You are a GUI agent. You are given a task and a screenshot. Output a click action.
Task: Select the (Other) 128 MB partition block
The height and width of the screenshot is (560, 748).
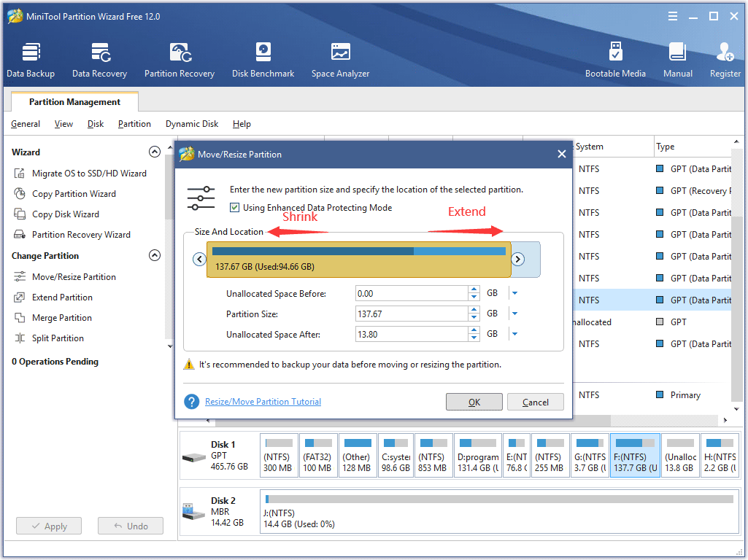click(357, 456)
